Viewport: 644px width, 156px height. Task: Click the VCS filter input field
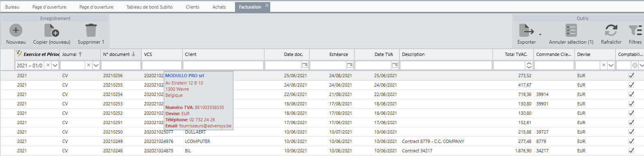[162, 65]
